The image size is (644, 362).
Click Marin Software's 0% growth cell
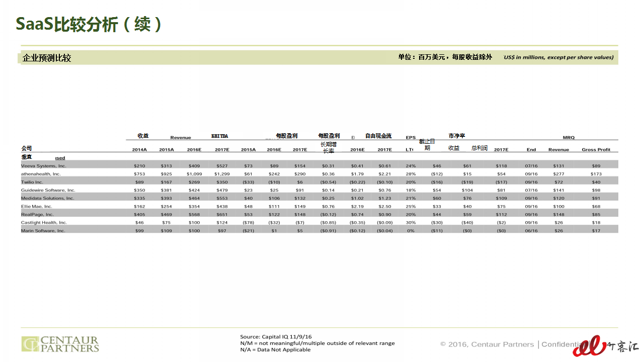point(411,230)
